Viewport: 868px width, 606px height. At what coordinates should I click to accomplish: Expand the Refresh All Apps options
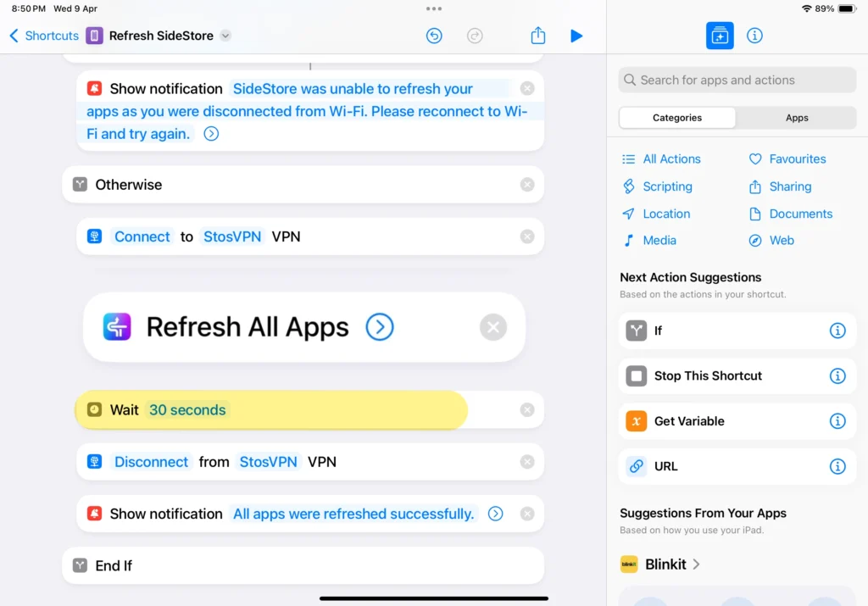[x=380, y=327]
